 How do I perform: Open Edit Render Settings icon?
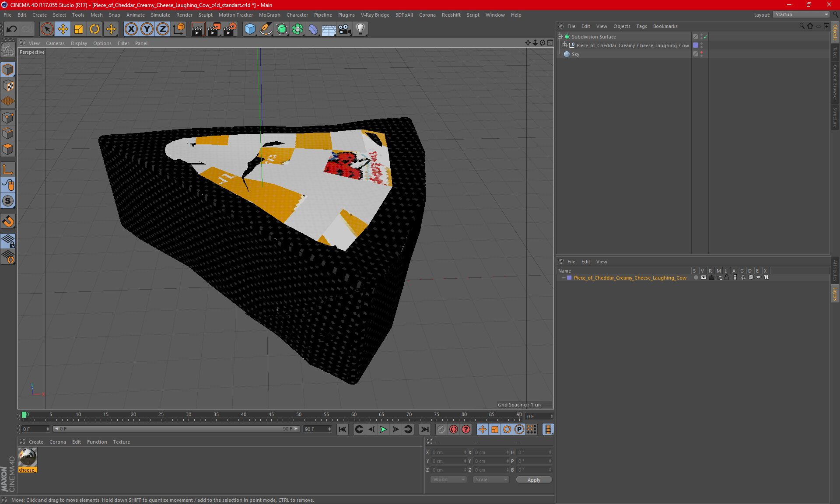(230, 29)
